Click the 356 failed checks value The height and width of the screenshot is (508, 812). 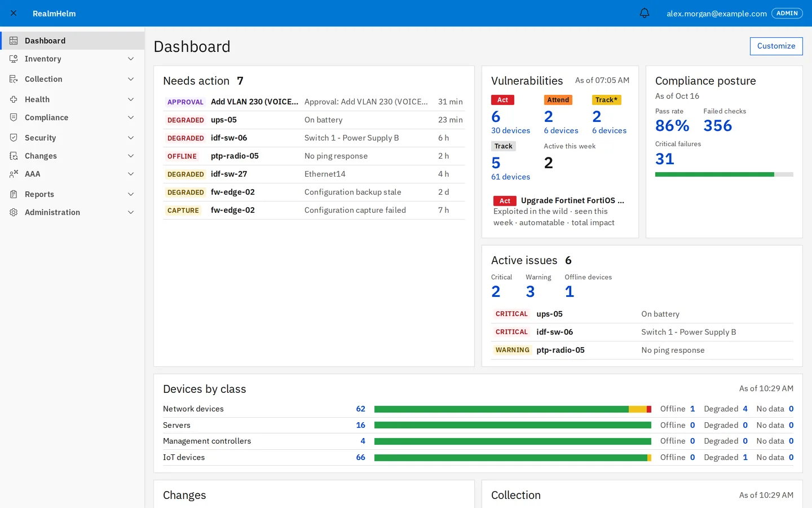717,125
